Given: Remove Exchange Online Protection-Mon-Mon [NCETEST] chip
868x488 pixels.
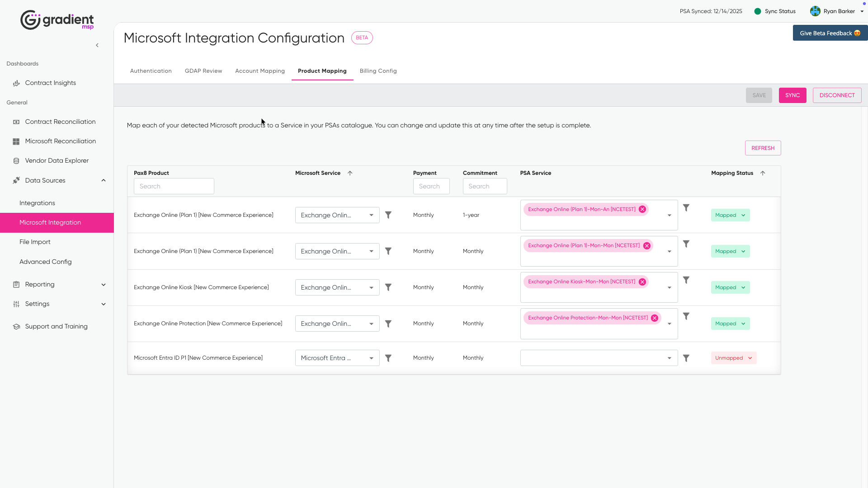Looking at the screenshot, I should [x=655, y=318].
